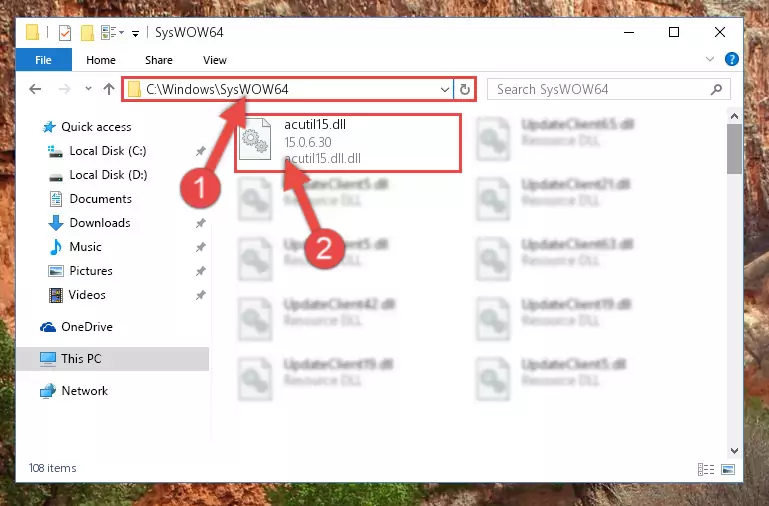Click the This PC monitor icon
The width and height of the screenshot is (769, 506).
point(48,359)
